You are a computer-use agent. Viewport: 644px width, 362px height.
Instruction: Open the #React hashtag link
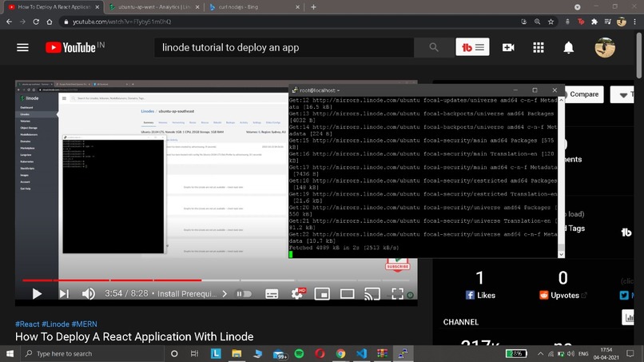point(27,324)
